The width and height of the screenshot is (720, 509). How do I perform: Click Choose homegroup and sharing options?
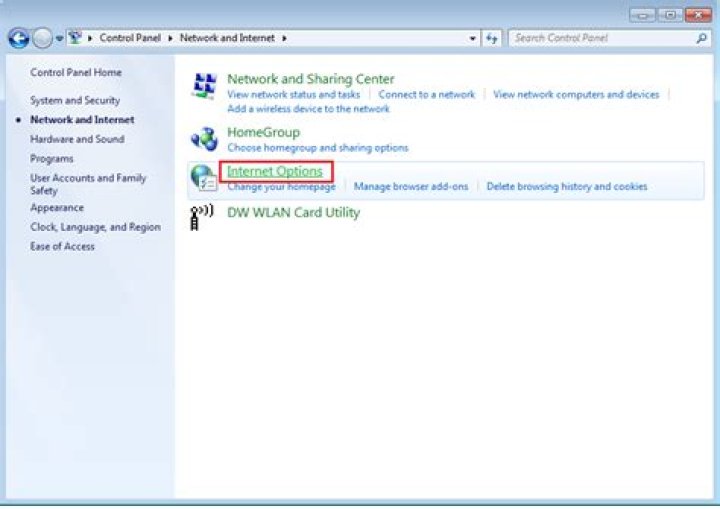click(x=318, y=147)
